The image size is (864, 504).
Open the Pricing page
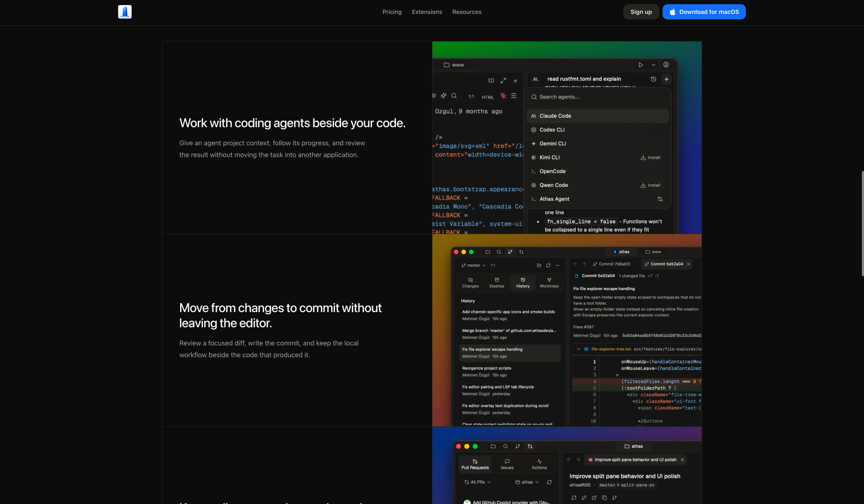392,12
